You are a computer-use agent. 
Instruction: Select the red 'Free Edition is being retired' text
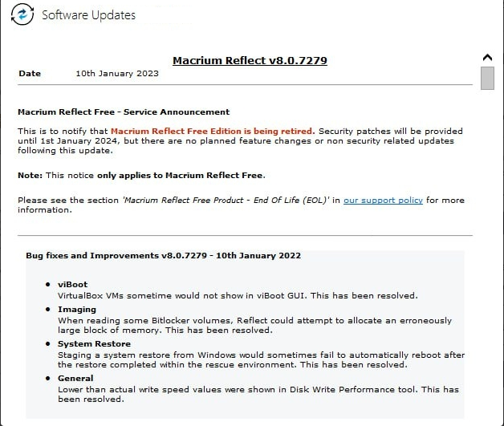[x=213, y=131]
